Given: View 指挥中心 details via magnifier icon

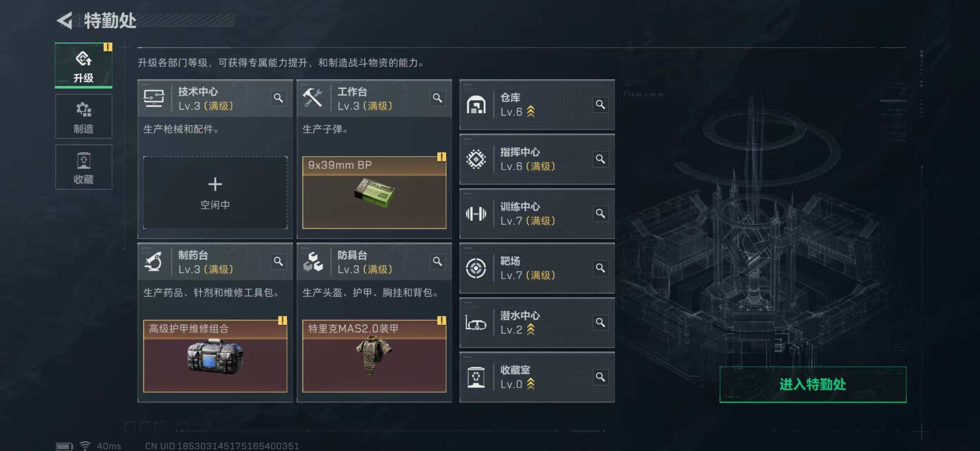Looking at the screenshot, I should pos(600,159).
